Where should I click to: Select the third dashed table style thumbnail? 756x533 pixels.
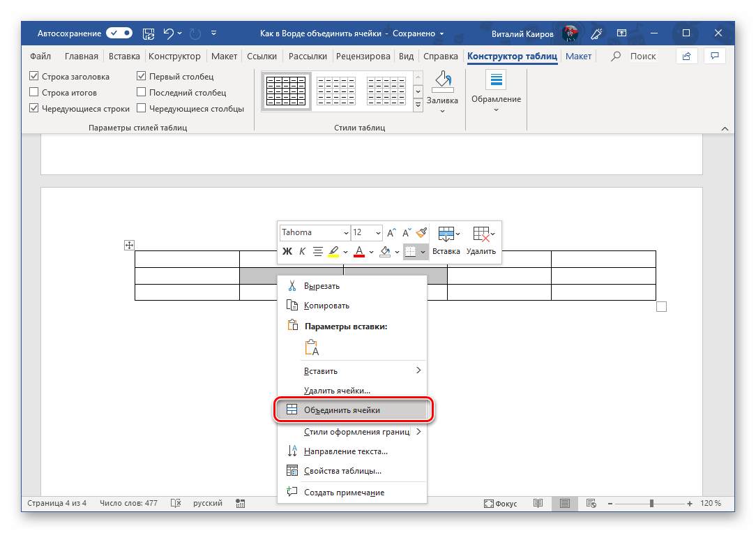pos(386,91)
